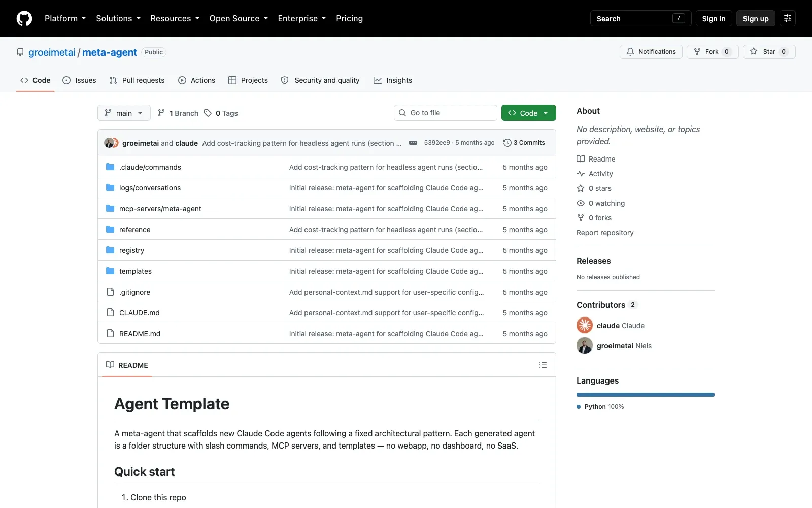Click the header Search field
Screen dimensions: 812x508
click(x=640, y=18)
